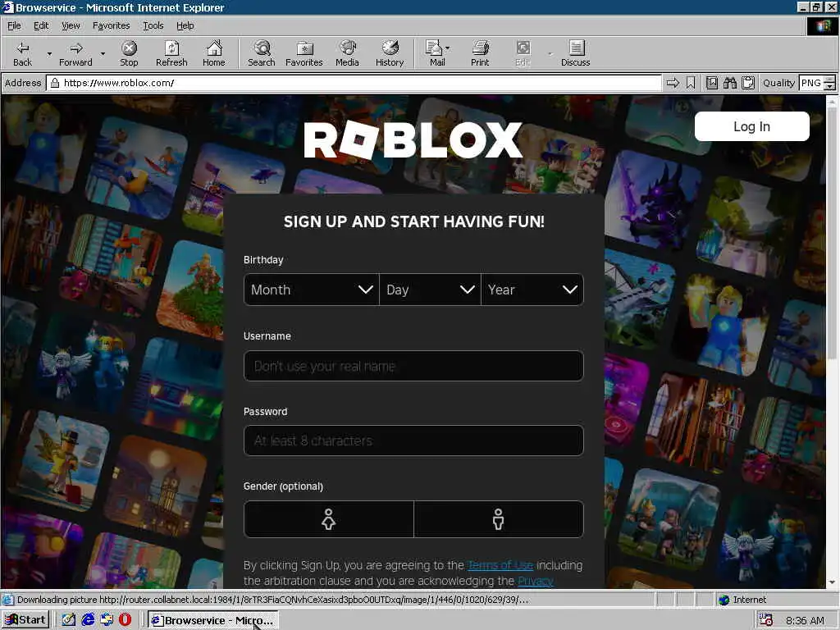The image size is (840, 630).
Task: Click the Quick Launch icon next to Opera
Action: pyautogui.click(x=107, y=620)
